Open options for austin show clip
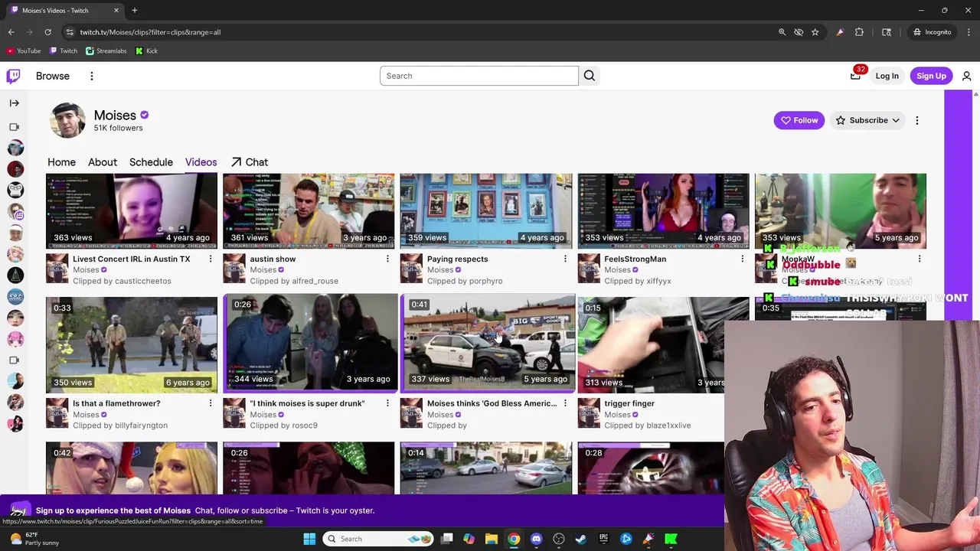This screenshot has height=551, width=980. point(387,259)
